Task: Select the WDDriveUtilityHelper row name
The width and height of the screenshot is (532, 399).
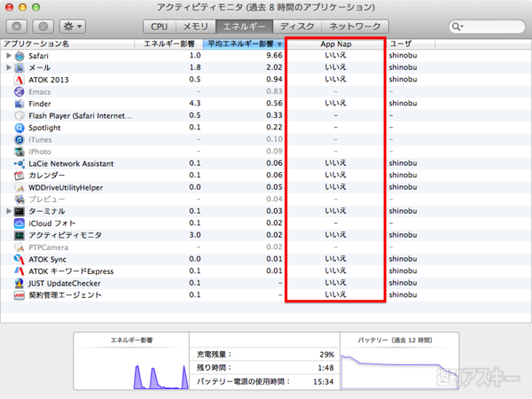Action: 66,188
